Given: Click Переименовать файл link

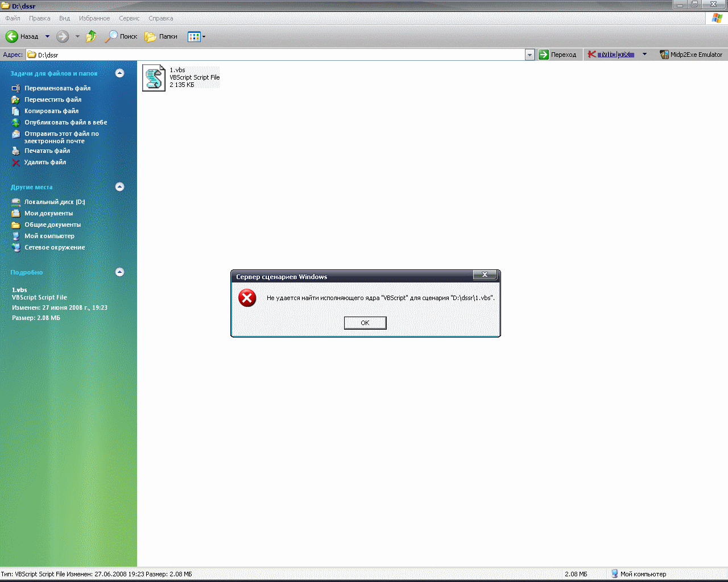Looking at the screenshot, I should coord(57,88).
